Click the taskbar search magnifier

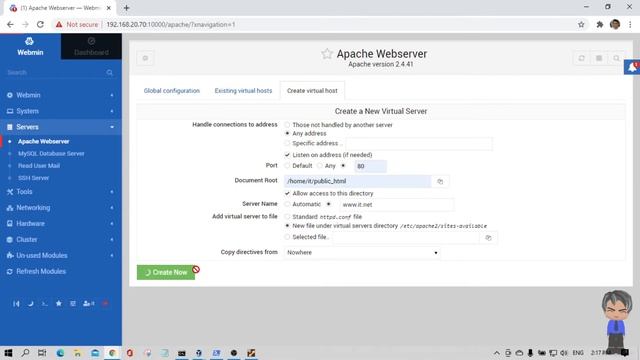coord(25,353)
